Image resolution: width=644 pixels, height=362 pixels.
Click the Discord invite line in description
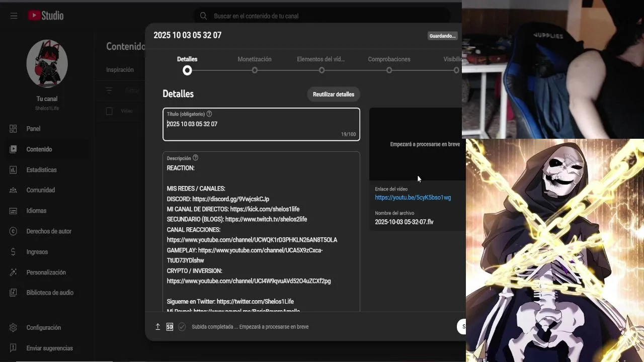pos(218,199)
